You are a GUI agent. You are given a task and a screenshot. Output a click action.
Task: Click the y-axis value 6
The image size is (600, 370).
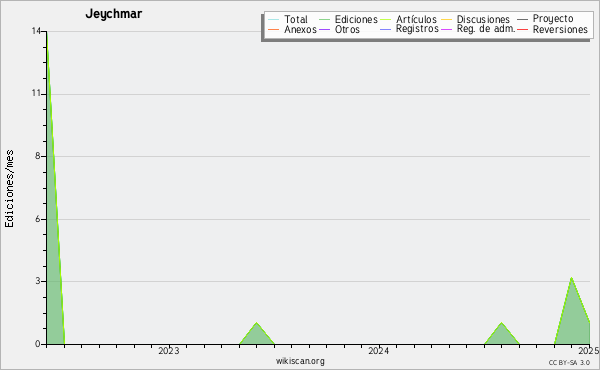[38, 219]
